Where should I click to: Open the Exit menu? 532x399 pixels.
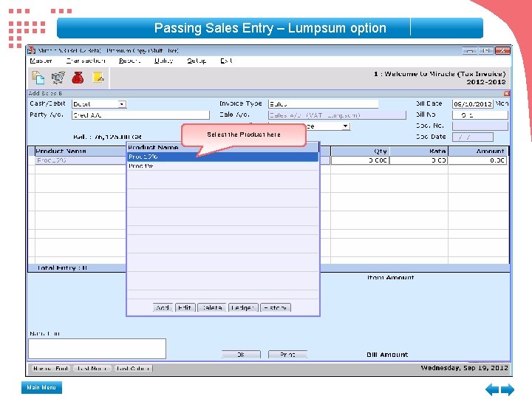(x=226, y=61)
